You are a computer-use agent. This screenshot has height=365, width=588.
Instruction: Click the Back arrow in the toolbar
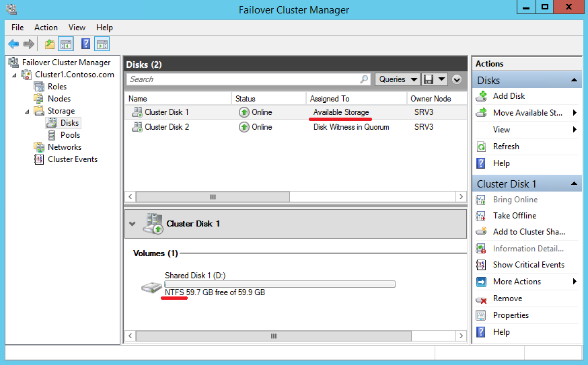(13, 44)
